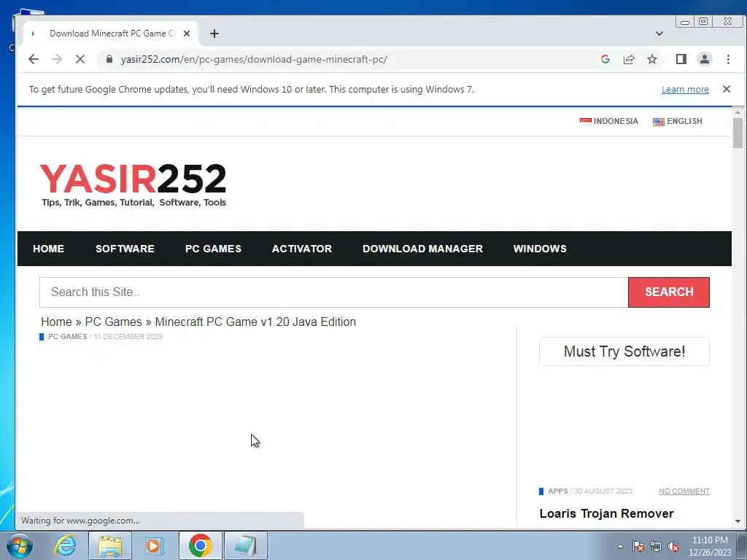Image resolution: width=747 pixels, height=560 pixels.
Task: Click the NO COMMENT link
Action: coord(684,491)
